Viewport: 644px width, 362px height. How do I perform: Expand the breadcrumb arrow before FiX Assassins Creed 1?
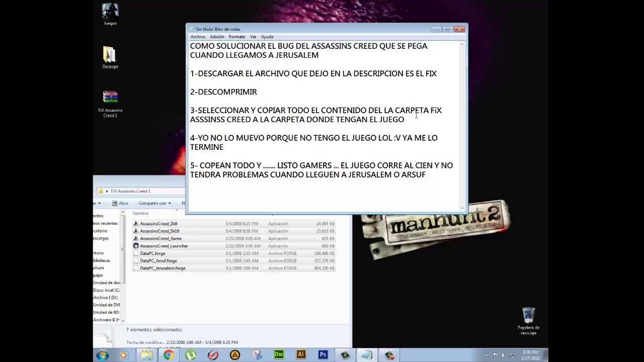coord(107,191)
